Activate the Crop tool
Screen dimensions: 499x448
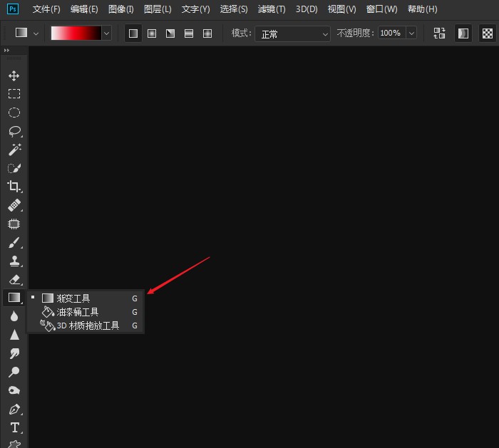coord(14,187)
